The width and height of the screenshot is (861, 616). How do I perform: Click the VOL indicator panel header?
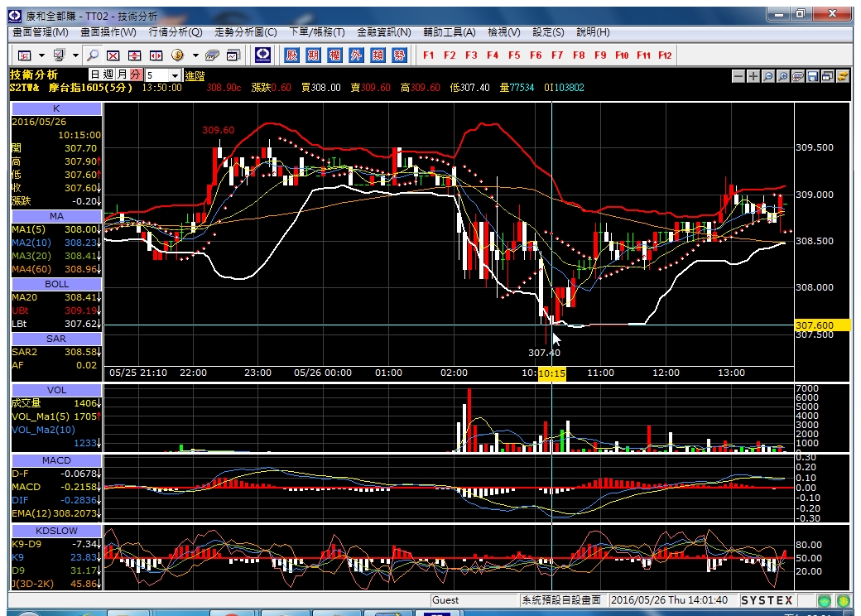click(x=56, y=390)
